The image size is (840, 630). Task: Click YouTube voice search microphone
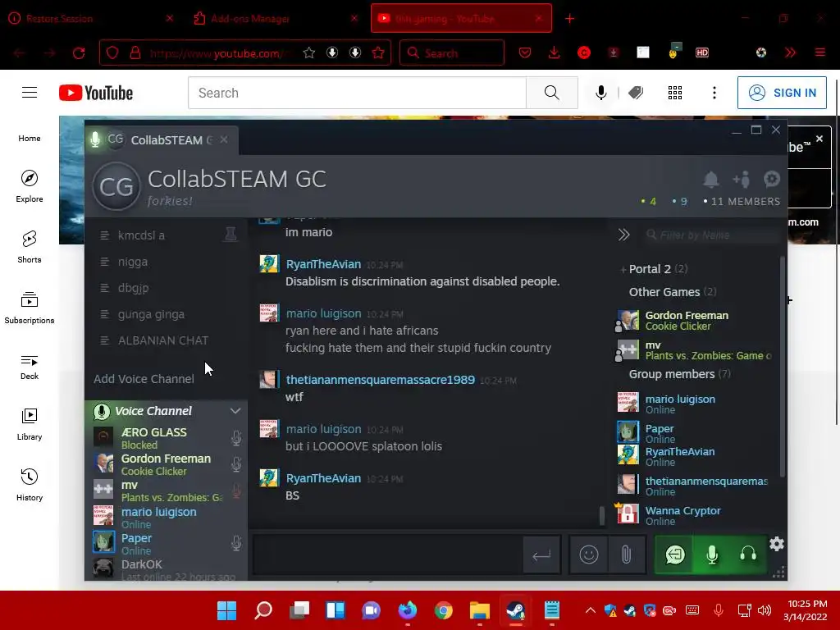pyautogui.click(x=601, y=93)
